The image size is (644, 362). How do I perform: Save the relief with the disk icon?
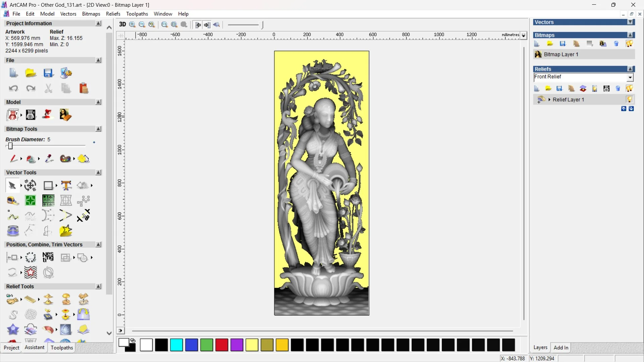pyautogui.click(x=559, y=88)
